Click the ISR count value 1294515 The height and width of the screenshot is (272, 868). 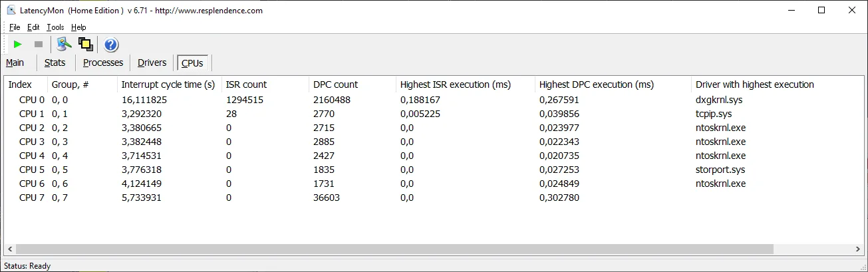coord(245,100)
